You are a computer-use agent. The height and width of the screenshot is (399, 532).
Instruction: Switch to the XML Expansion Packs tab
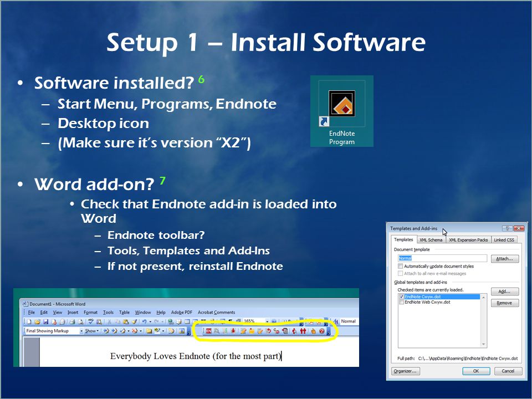click(468, 240)
